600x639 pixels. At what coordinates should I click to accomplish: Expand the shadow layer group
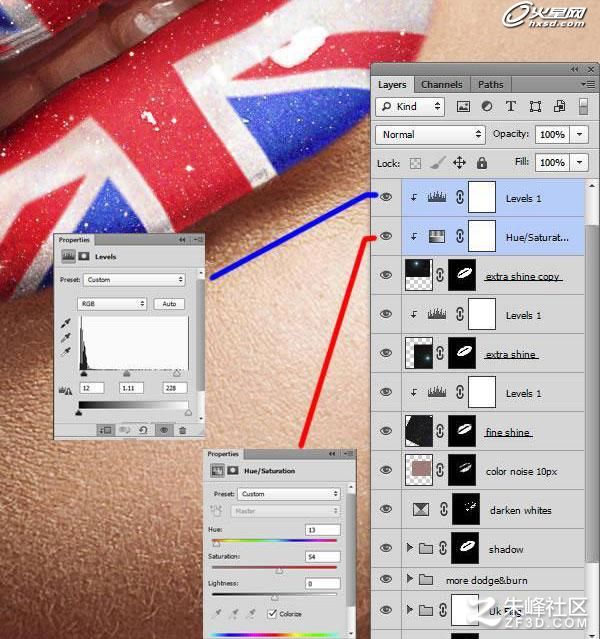(410, 547)
